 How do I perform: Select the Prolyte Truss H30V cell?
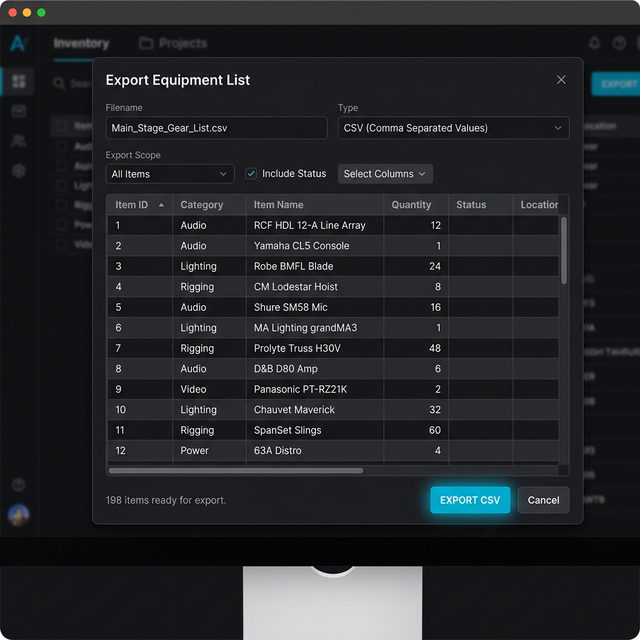[314, 348]
